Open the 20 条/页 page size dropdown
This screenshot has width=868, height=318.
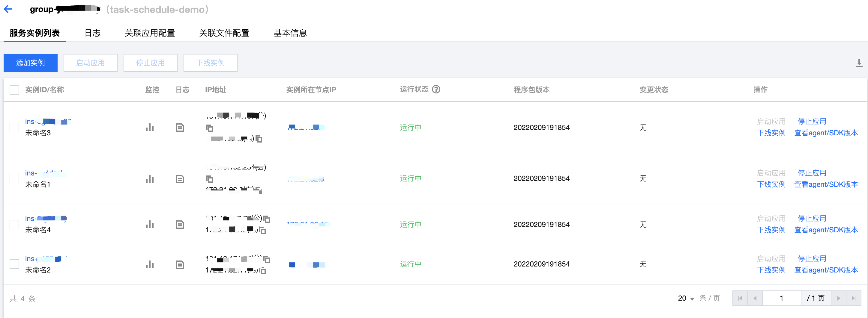point(686,298)
